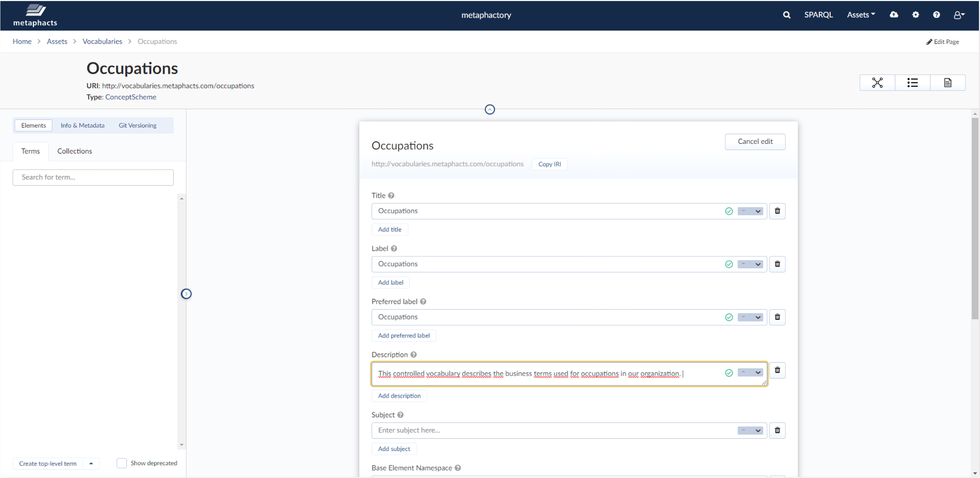Switch to list view icon
This screenshot has width=980, height=478.
click(x=912, y=83)
